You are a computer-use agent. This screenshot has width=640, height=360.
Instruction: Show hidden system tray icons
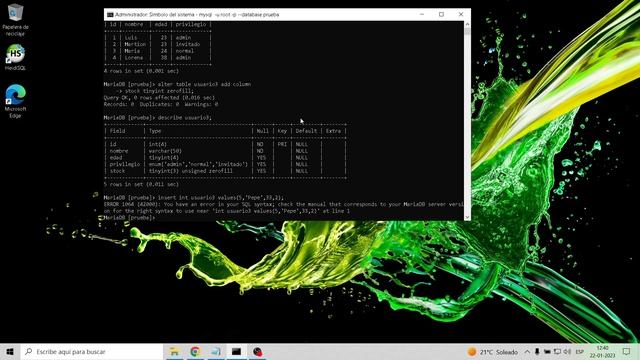(x=527, y=352)
